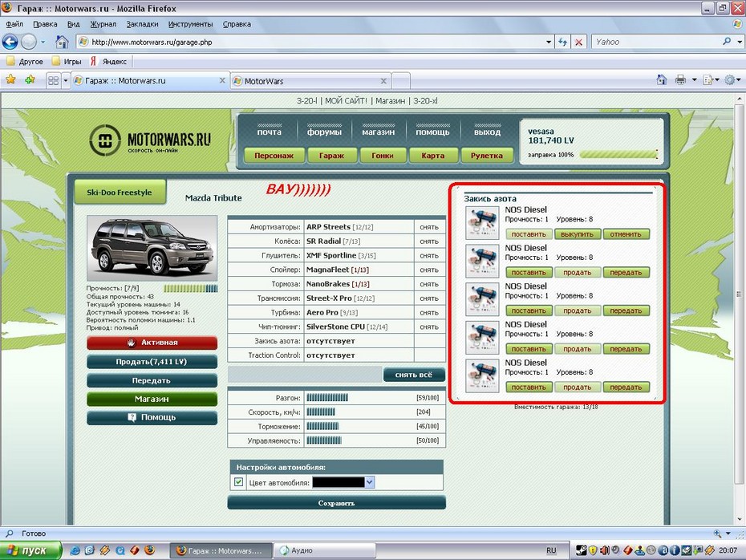Expand the search provider dropdown arrow

[x=740, y=42]
